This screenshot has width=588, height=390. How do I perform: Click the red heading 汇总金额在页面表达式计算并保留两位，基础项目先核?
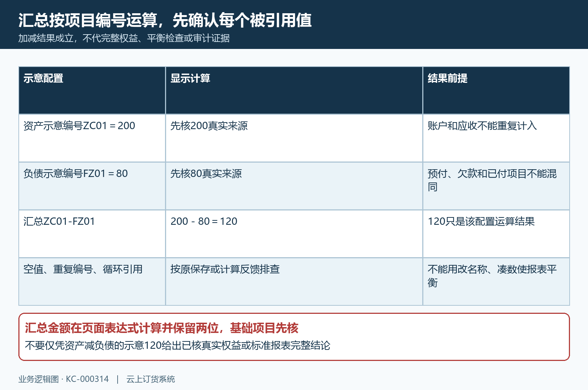[x=162, y=328]
